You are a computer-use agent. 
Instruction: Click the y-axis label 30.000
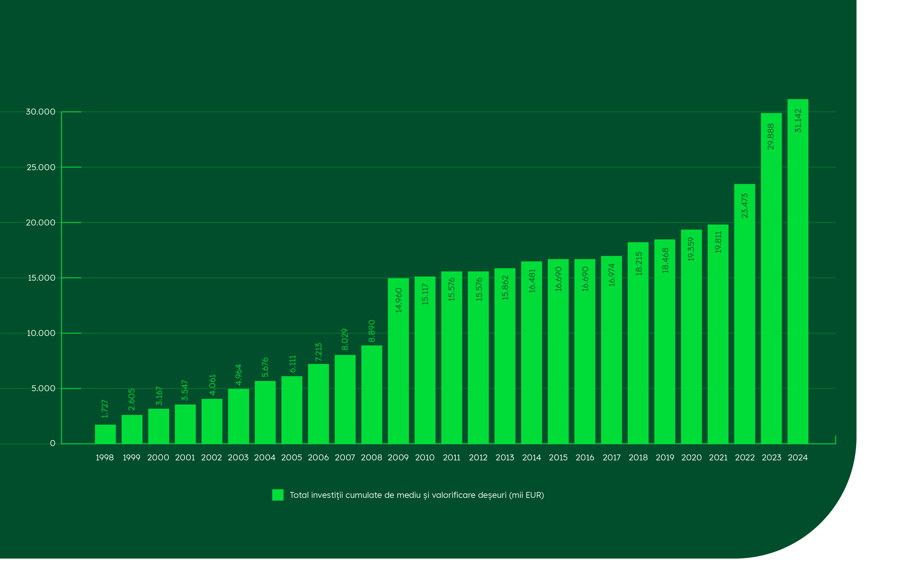(40, 112)
